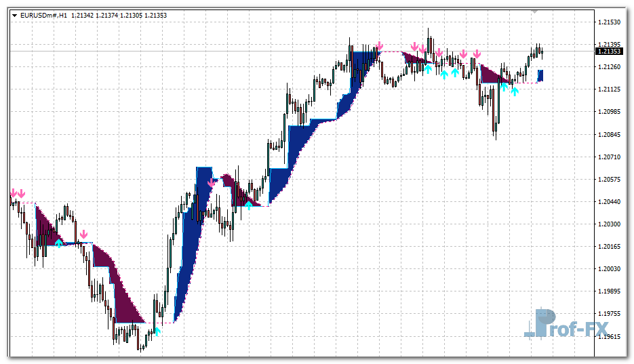Screen dimensions: 634x364
Task: Click pink down arrow near the 1.20575 level
Action: [x=211, y=182]
